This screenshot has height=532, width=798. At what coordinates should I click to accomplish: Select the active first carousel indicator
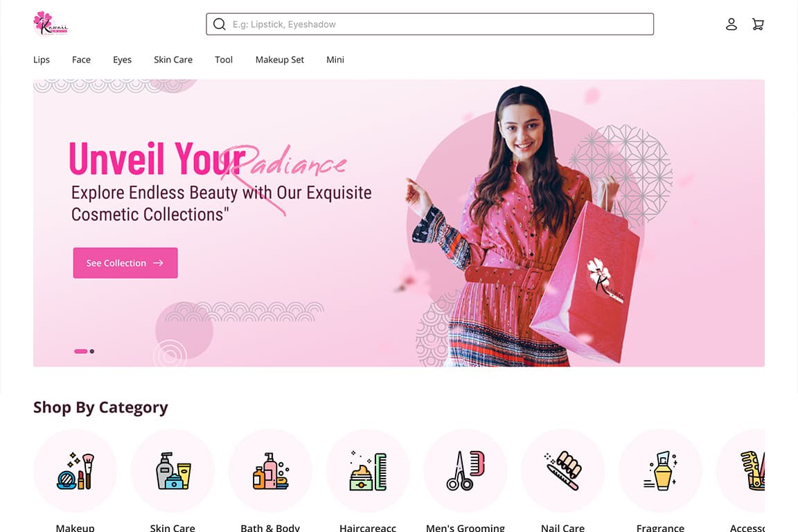click(x=80, y=351)
